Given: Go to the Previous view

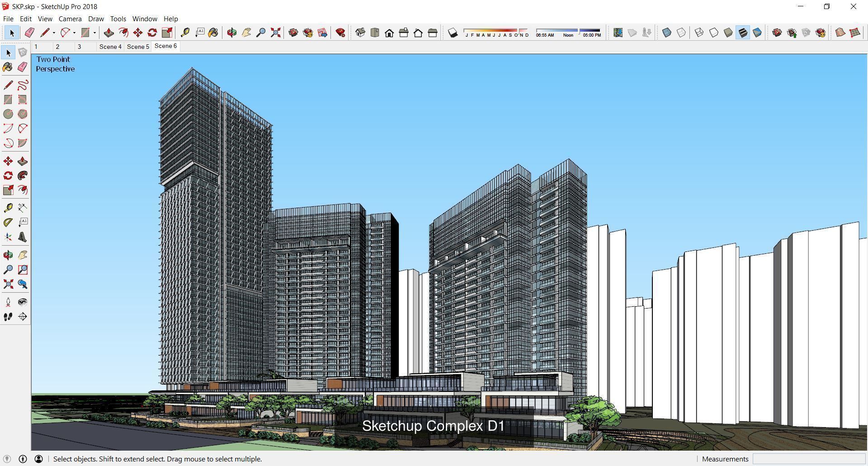Looking at the screenshot, I should click(23, 284).
